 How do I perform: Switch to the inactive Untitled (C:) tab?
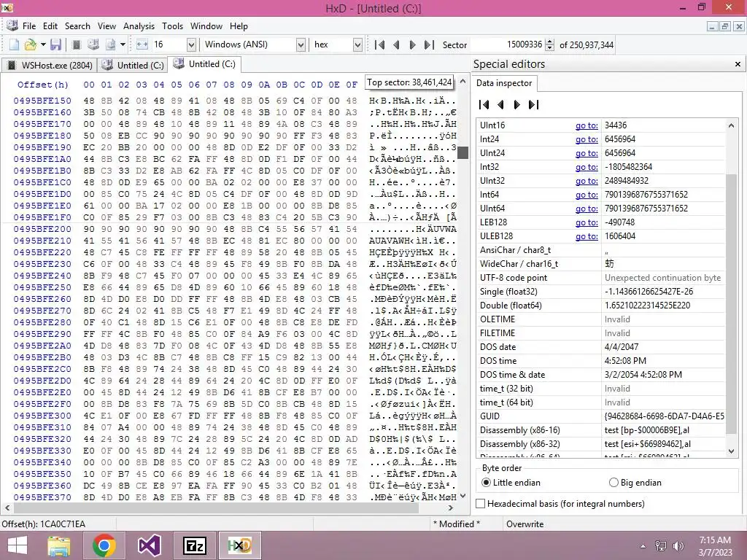click(x=133, y=65)
